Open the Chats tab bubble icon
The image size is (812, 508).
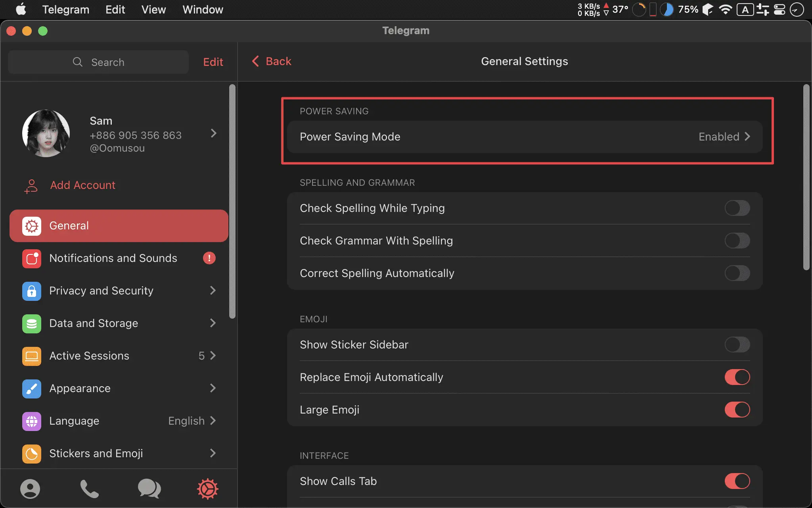coord(149,489)
